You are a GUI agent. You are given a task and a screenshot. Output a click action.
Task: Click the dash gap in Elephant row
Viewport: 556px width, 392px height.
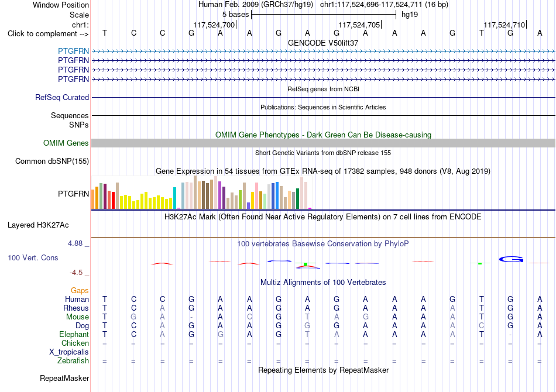pyautogui.click(x=510, y=334)
